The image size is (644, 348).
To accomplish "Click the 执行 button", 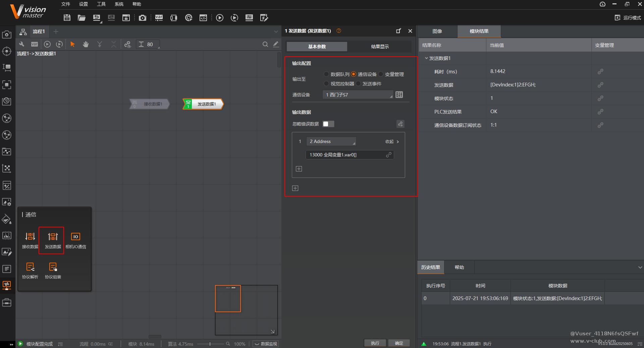I will tap(375, 343).
